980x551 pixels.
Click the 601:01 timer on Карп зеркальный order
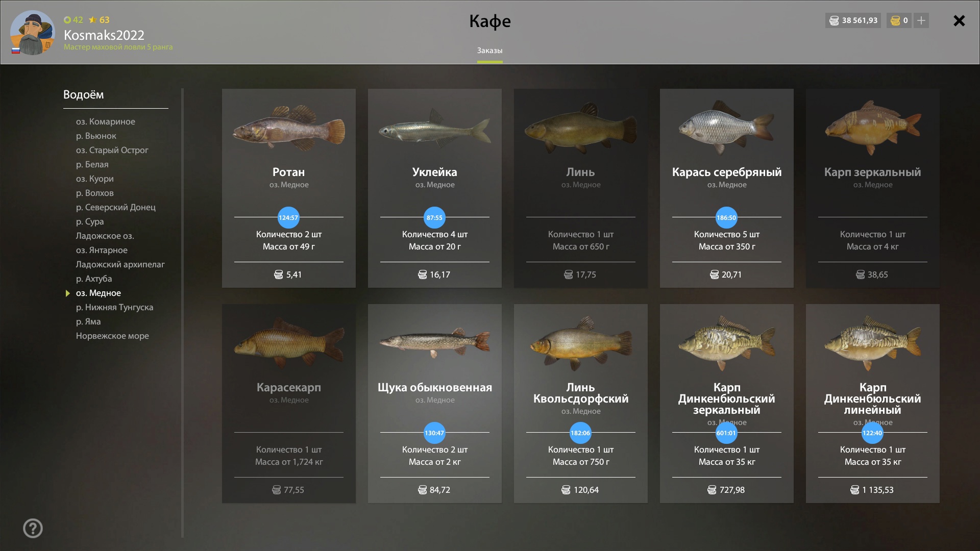pos(726,433)
